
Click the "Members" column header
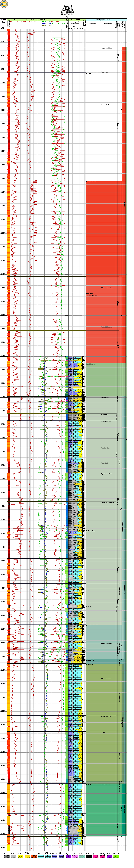coord(93,24)
